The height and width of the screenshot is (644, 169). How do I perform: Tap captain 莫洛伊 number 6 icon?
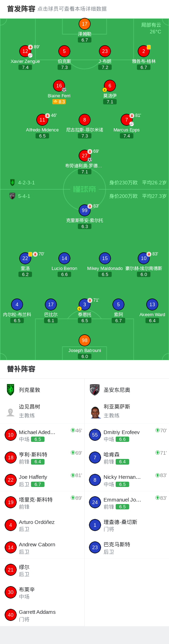(110, 86)
